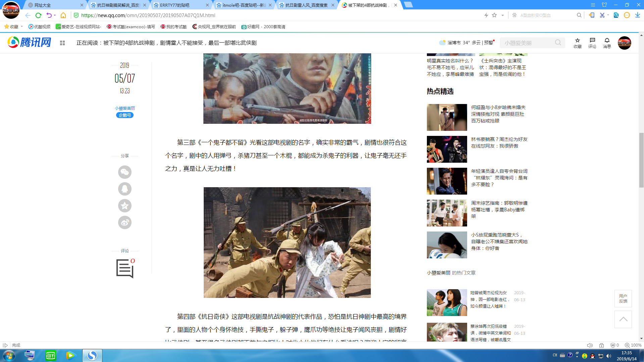Click the green security shield icon
Screen dimensions: 644x362
tap(76, 15)
